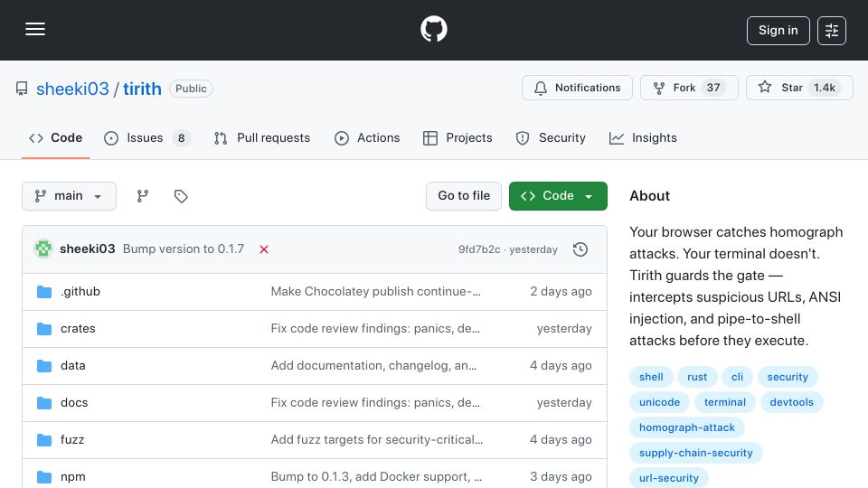Screen dimensions: 868x488
Task: Open the Pull requests tab
Action: click(262, 137)
